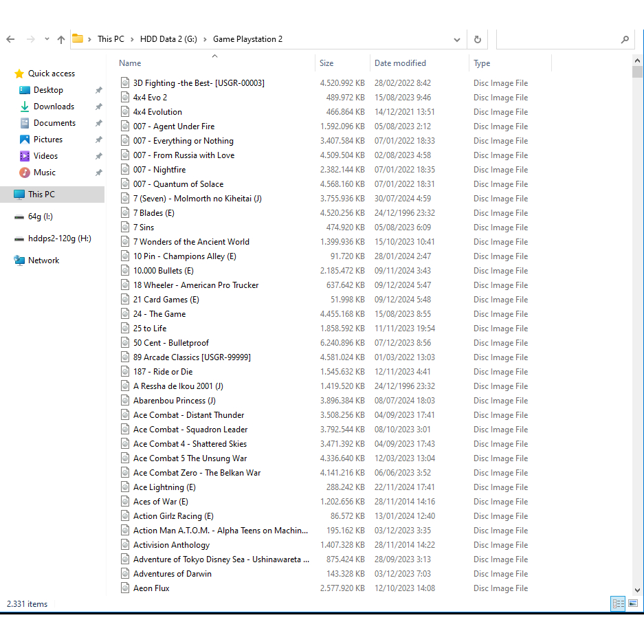Select file 007 - Quantum of Solace
The image size is (644, 644).
[178, 184]
